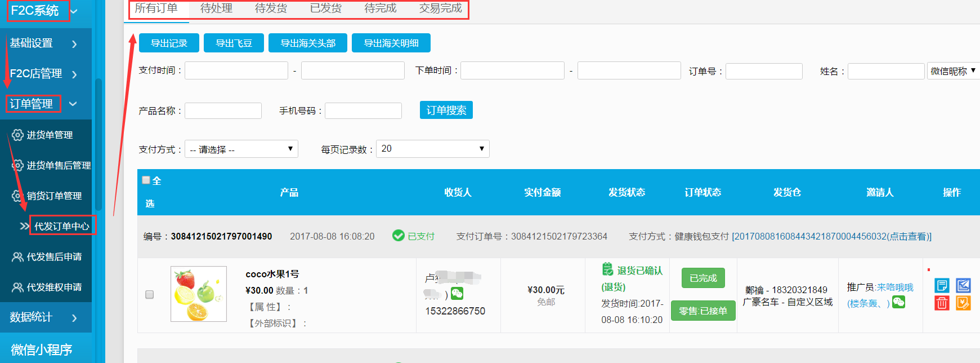This screenshot has height=363, width=980.
Task: Open the 每页记录数 records-per-page dropdown
Action: point(432,149)
